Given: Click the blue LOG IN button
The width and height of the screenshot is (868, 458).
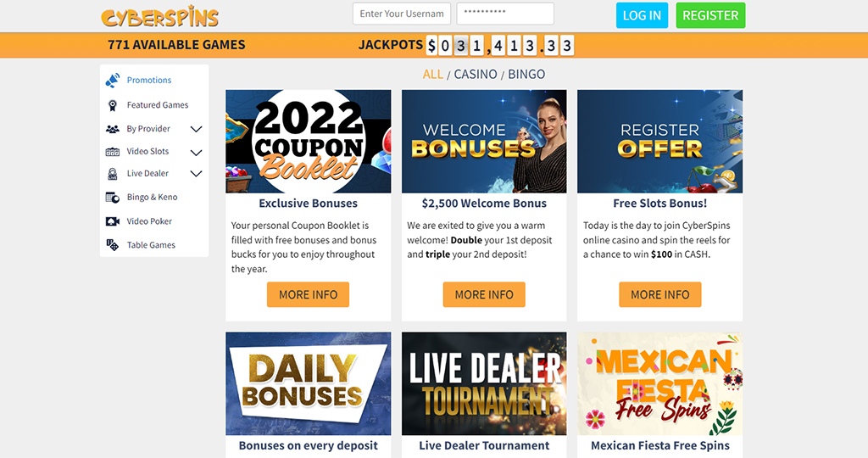Looking at the screenshot, I should 643,15.
